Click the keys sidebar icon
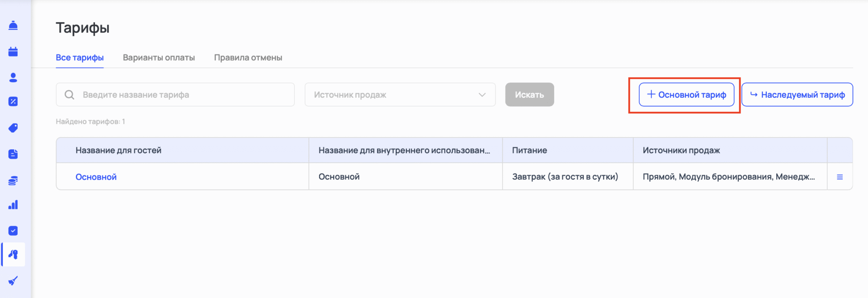868x298 pixels. [x=13, y=255]
